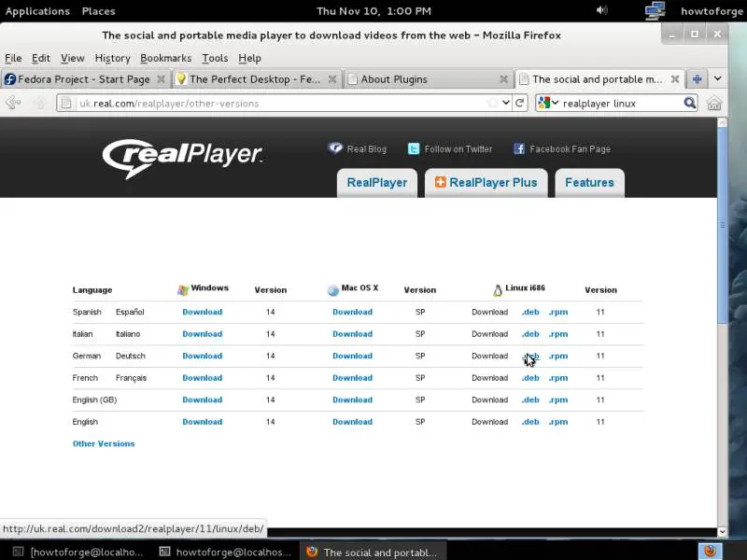This screenshot has width=747, height=560.
Task: Open the network connection icon in top panel
Action: point(655,10)
